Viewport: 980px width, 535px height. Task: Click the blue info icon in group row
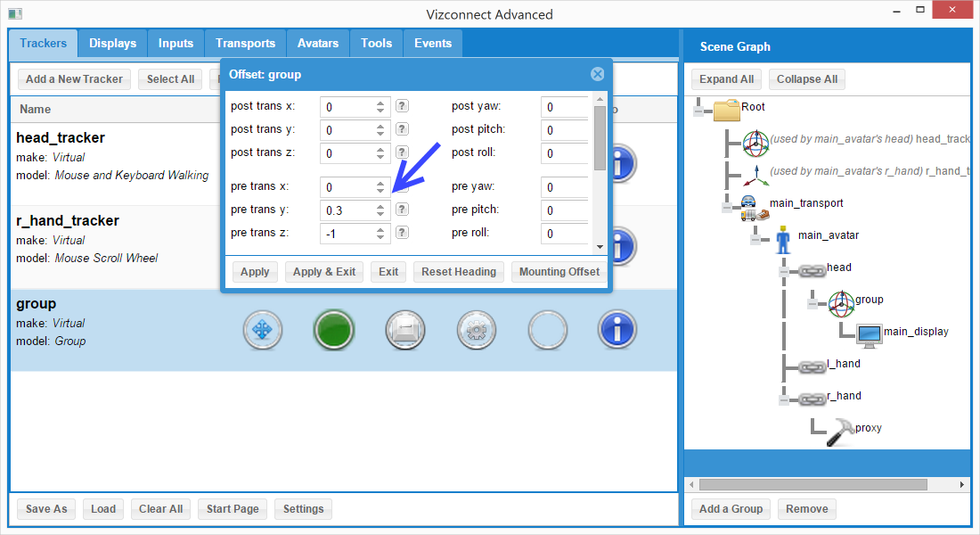[x=617, y=330]
